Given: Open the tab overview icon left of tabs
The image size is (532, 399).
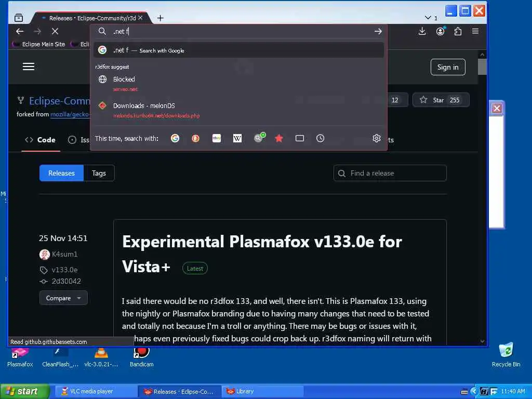Looking at the screenshot, I should coord(19,18).
